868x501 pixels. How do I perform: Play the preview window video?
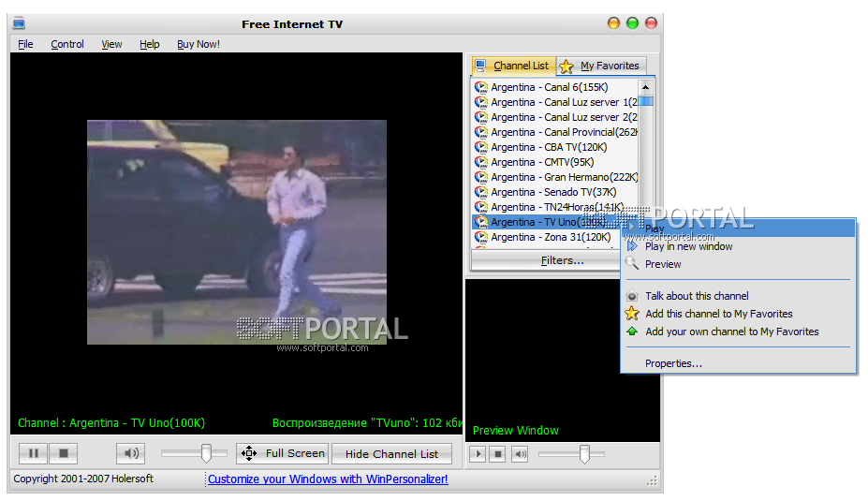[x=478, y=454]
